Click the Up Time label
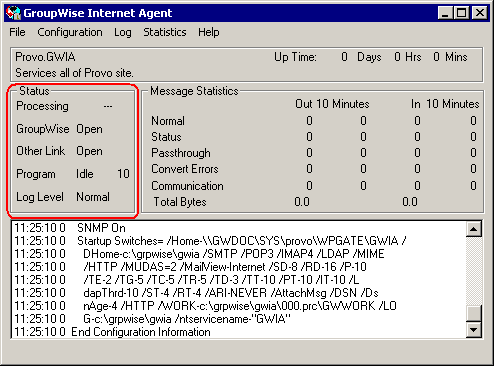494x366 pixels. click(x=295, y=57)
